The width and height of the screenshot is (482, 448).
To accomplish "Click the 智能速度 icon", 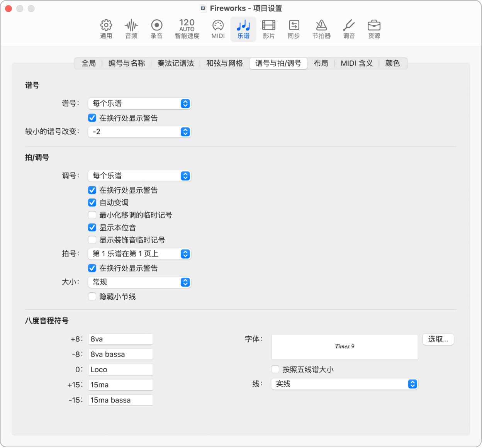I will [187, 29].
